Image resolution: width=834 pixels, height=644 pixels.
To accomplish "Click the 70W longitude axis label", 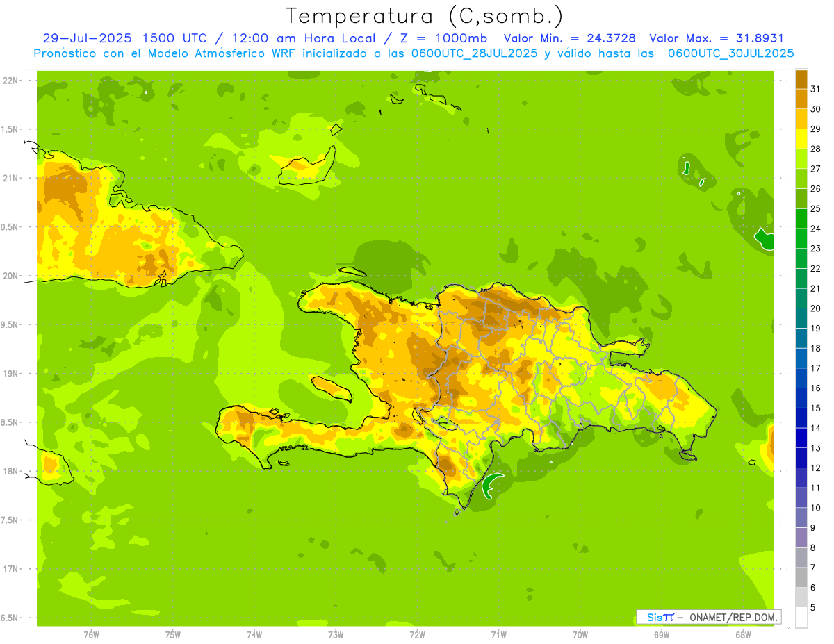I will pos(580,635).
